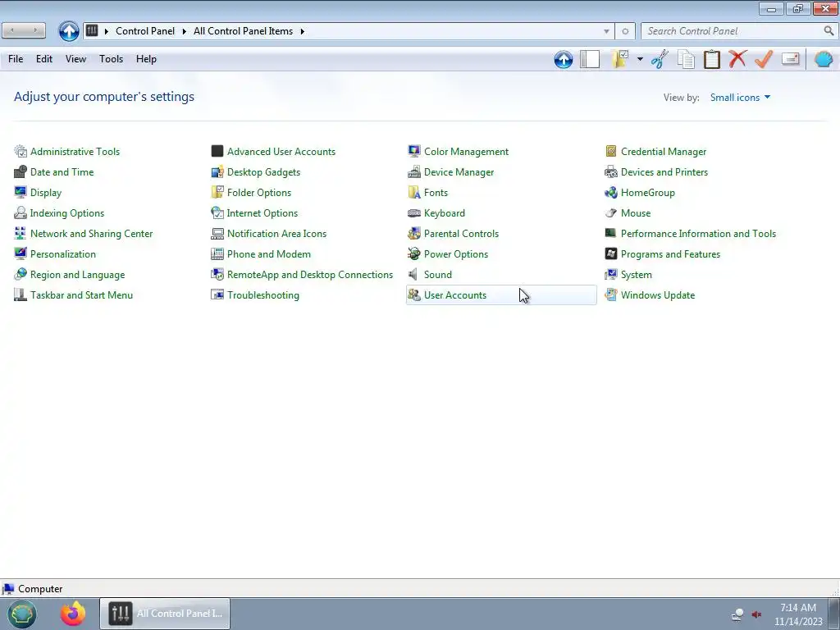Viewport: 840px width, 630px height.
Task: Expand the Control Panel breadcrumb arrow
Action: (185, 31)
